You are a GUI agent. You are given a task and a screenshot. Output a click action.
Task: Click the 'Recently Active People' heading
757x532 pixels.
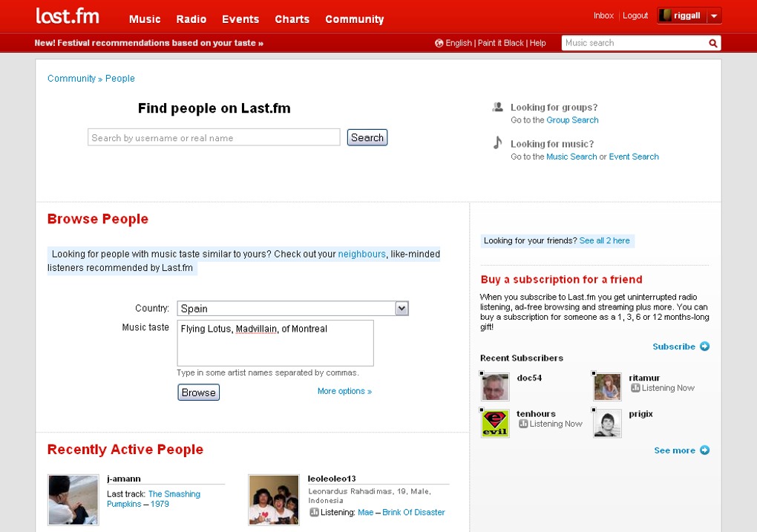[x=125, y=450]
